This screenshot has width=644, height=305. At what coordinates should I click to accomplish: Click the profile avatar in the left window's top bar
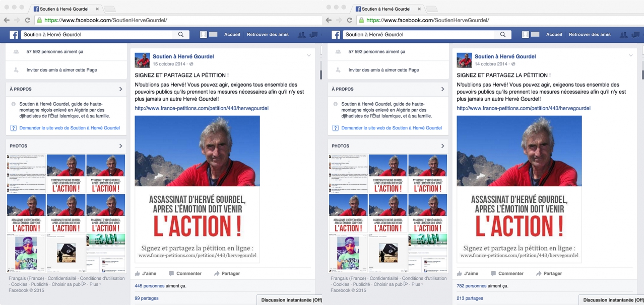click(x=204, y=35)
